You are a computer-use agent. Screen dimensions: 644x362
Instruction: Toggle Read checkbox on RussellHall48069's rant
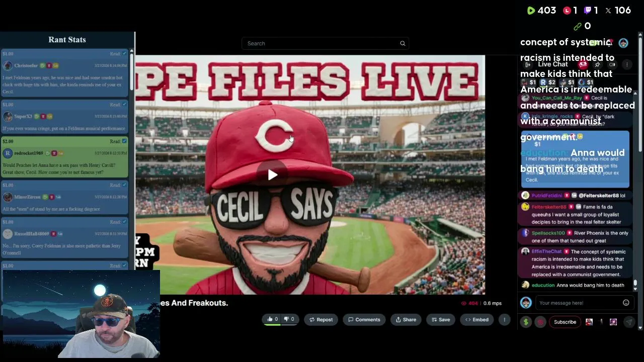pyautogui.click(x=124, y=221)
